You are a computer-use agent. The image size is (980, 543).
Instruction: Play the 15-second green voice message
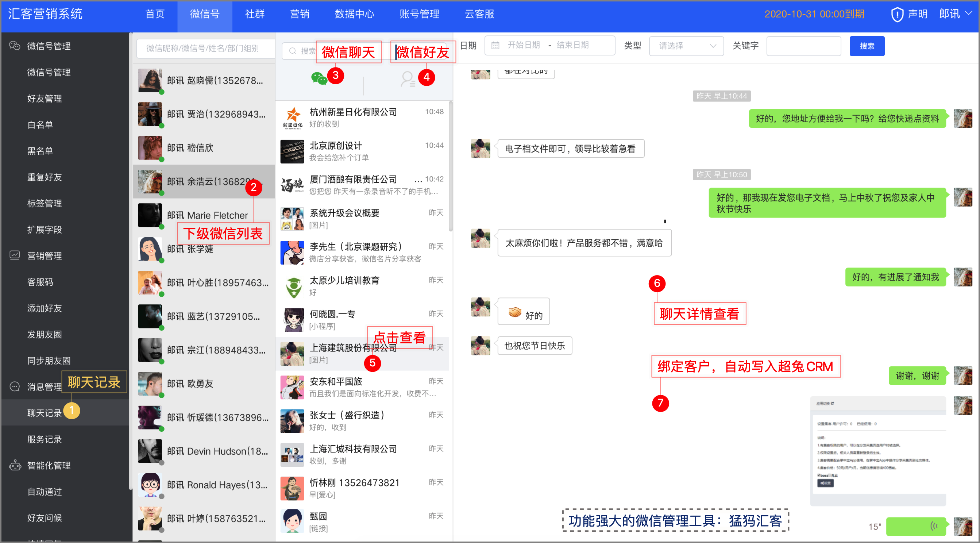[x=915, y=526]
